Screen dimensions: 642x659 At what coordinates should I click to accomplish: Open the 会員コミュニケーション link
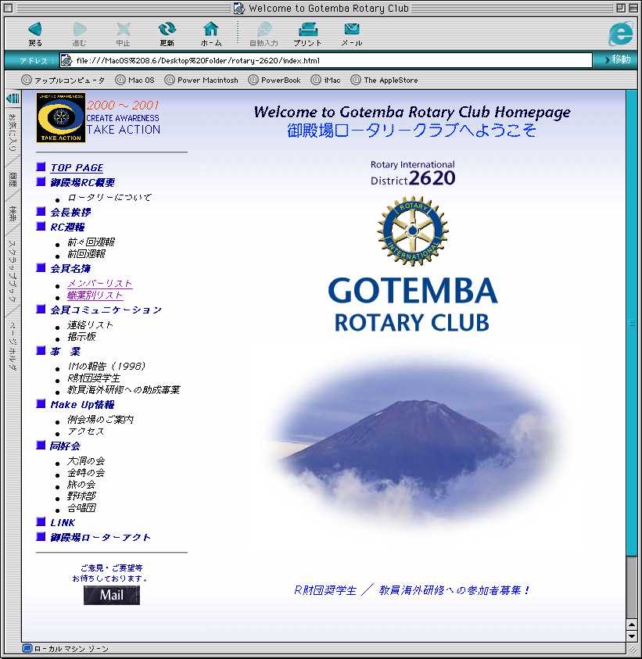point(106,310)
